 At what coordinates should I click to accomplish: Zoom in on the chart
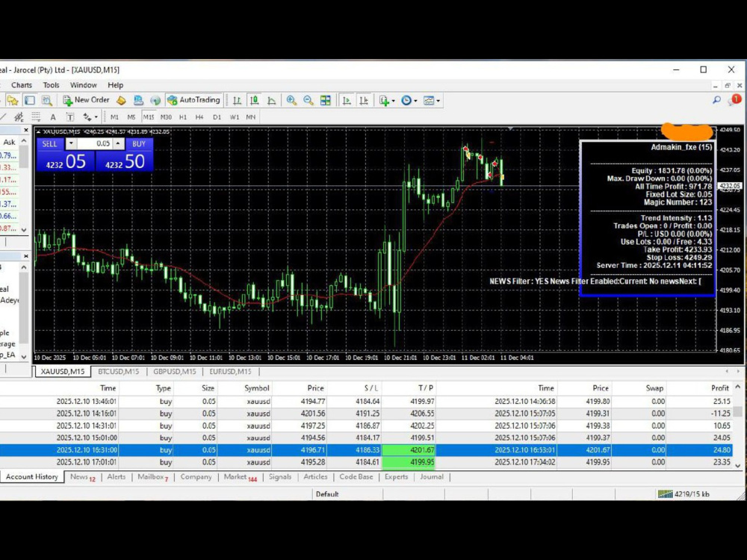[291, 101]
